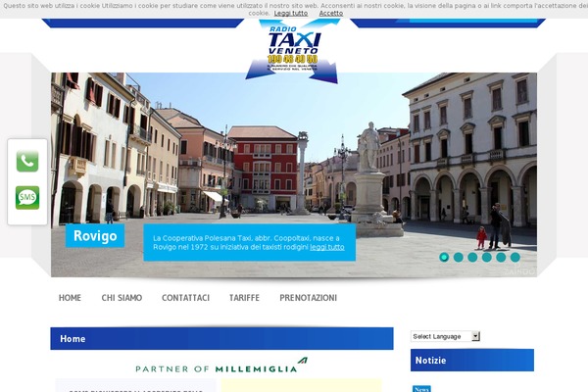Click leggi tutto in Rovigo caption
This screenshot has width=588, height=392.
pos(327,247)
